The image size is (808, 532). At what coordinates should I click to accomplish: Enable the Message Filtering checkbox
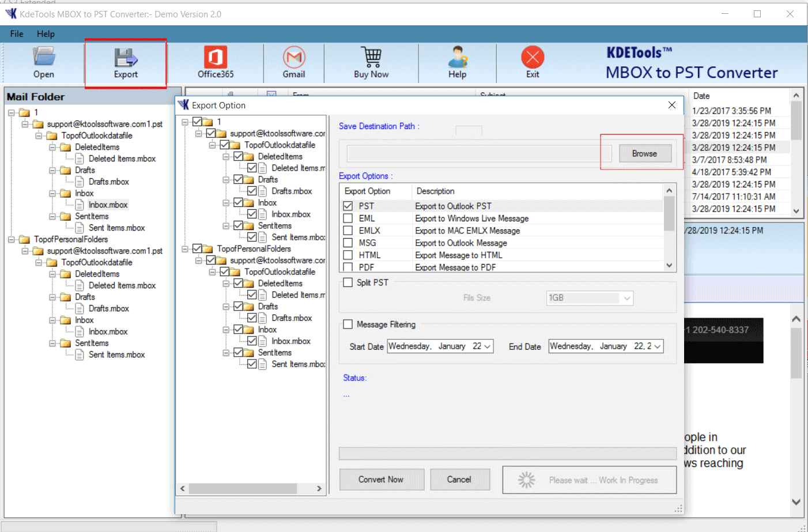348,325
